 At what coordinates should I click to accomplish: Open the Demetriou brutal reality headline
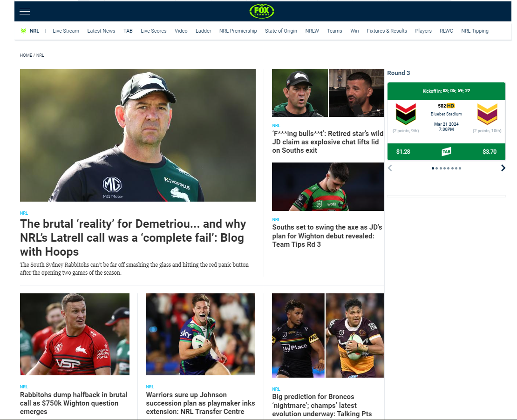133,237
